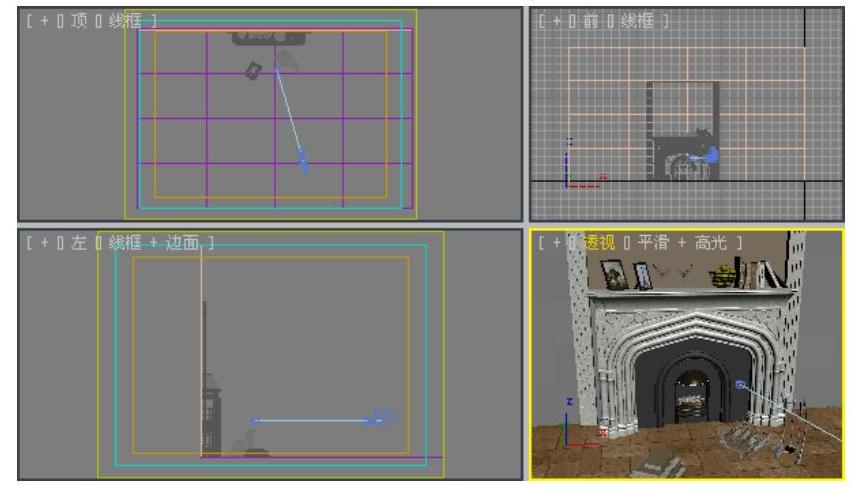
Task: Click the 顶 view name label
Action: (79, 21)
